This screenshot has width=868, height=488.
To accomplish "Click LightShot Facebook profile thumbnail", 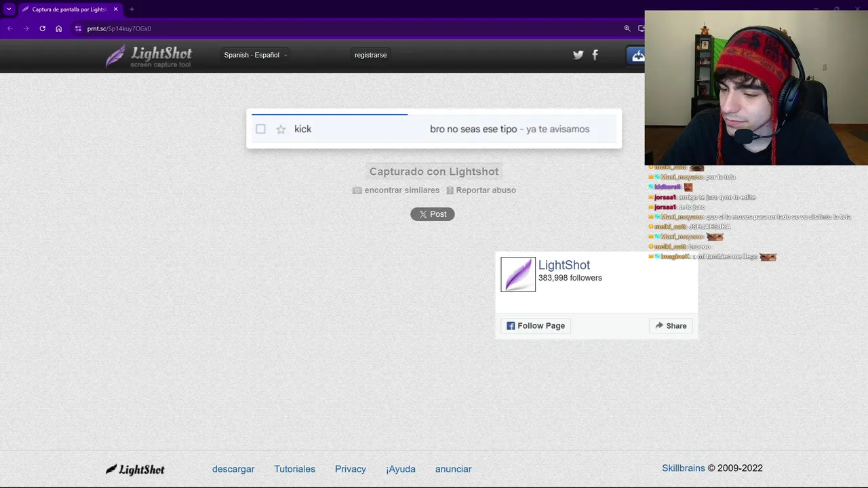I will point(518,274).
